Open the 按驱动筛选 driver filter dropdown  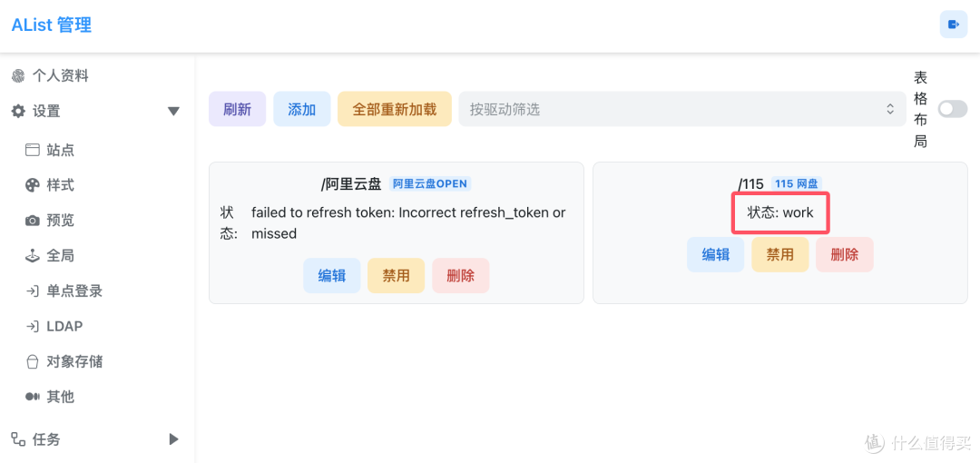coord(681,109)
